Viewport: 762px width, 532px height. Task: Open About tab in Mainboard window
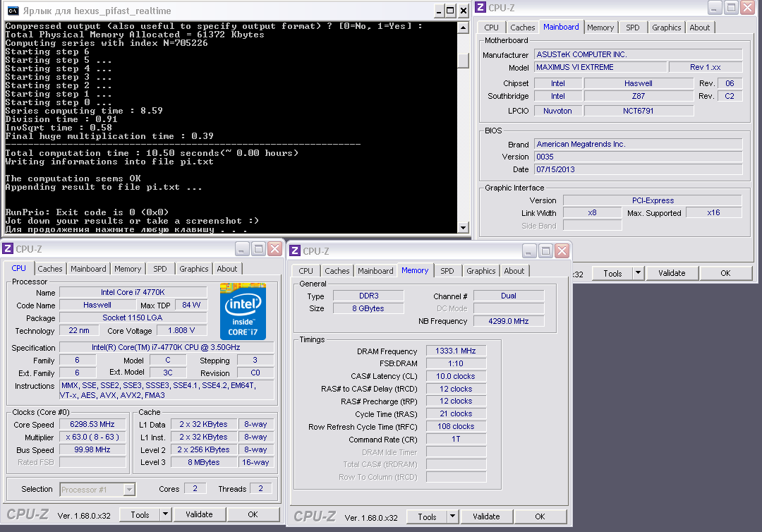(x=700, y=28)
